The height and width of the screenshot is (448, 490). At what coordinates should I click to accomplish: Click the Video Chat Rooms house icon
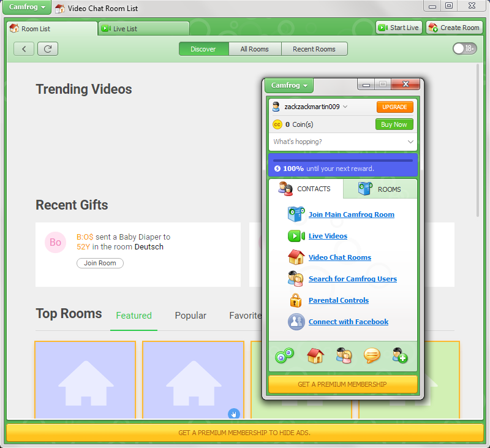[296, 257]
